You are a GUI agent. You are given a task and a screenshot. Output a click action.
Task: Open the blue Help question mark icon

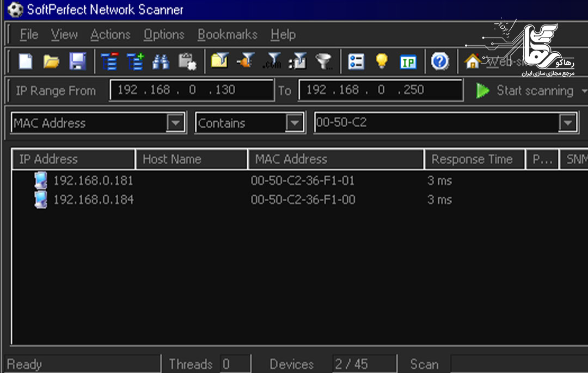coord(439,61)
